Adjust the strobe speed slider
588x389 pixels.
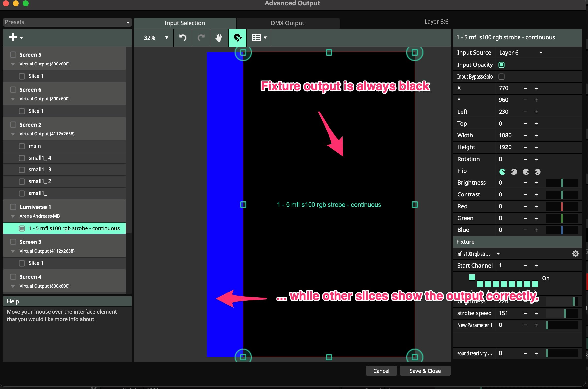point(562,313)
